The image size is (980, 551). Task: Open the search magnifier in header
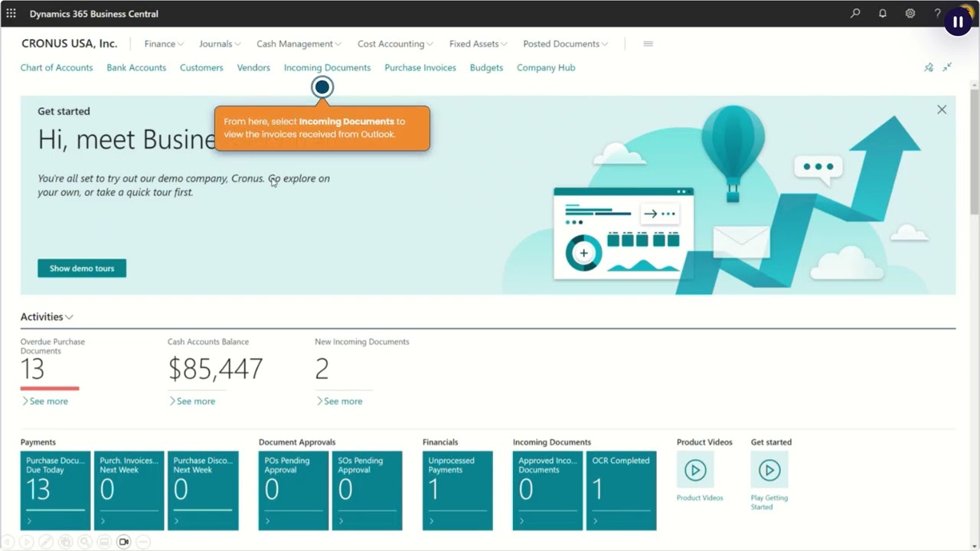tap(855, 14)
